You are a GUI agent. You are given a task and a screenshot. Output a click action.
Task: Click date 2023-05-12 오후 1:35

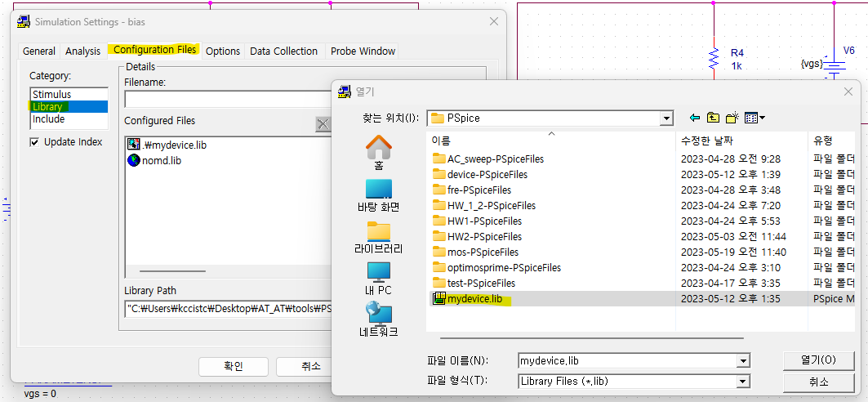tap(731, 299)
